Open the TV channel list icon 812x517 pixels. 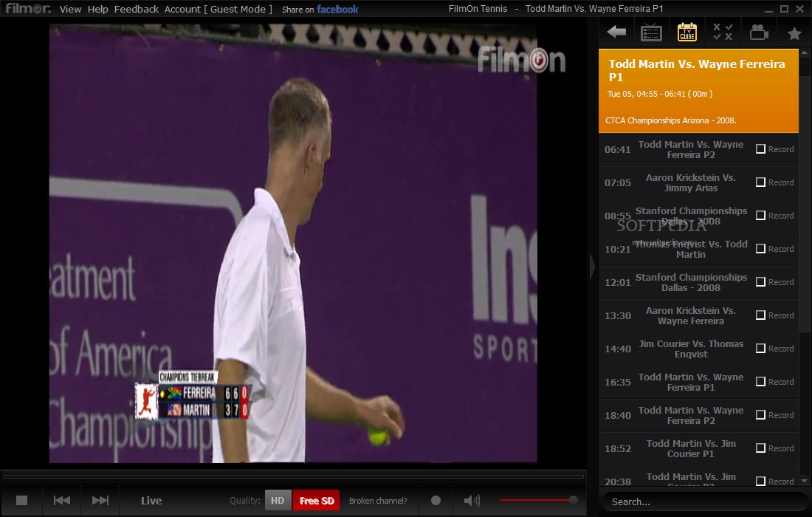click(x=651, y=32)
